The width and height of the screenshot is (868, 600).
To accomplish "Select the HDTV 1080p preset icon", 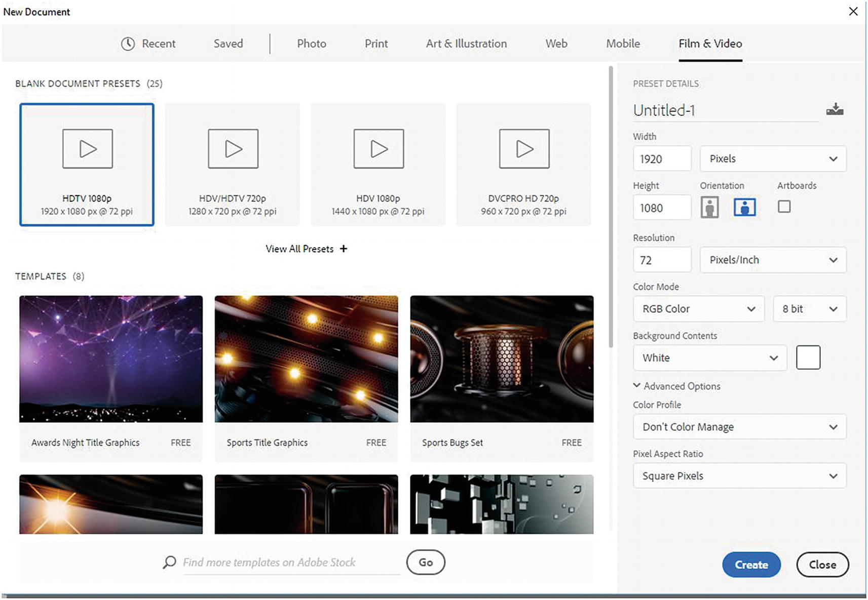I will click(87, 149).
